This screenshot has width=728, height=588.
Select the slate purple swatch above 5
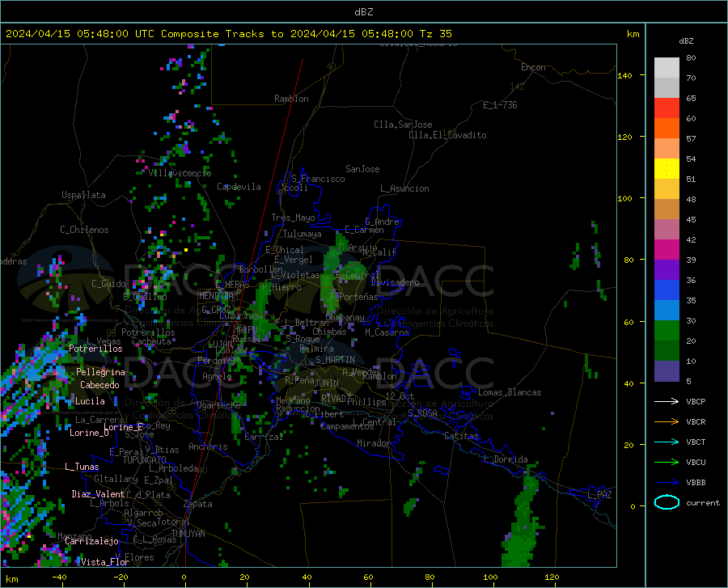pyautogui.click(x=667, y=371)
